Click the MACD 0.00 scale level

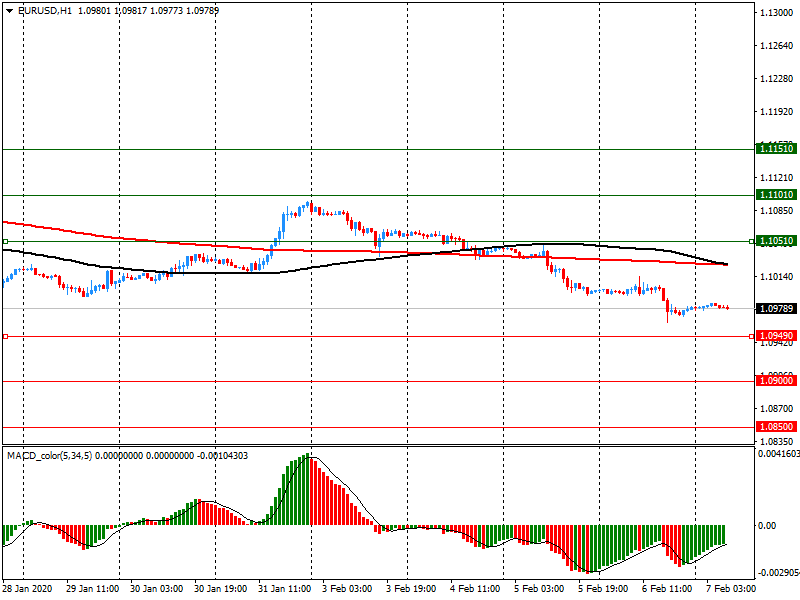pyautogui.click(x=769, y=525)
